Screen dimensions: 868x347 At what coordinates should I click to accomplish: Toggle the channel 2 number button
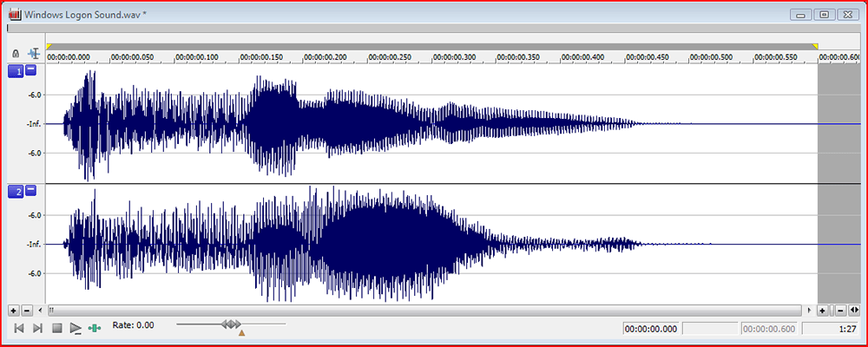pos(15,191)
